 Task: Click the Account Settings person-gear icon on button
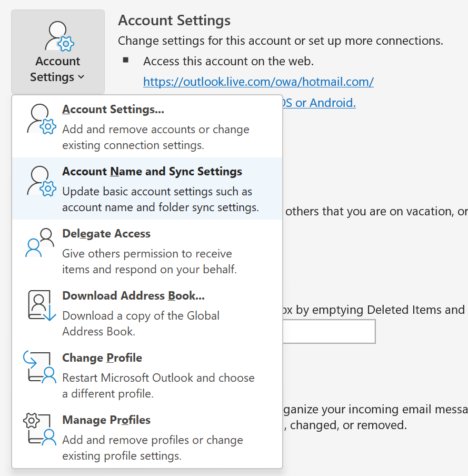click(59, 36)
